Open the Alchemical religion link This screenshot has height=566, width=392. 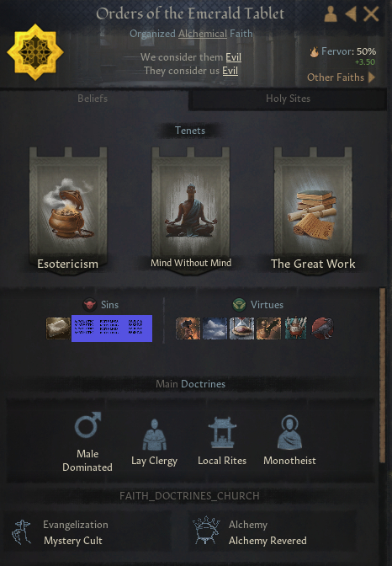(203, 34)
